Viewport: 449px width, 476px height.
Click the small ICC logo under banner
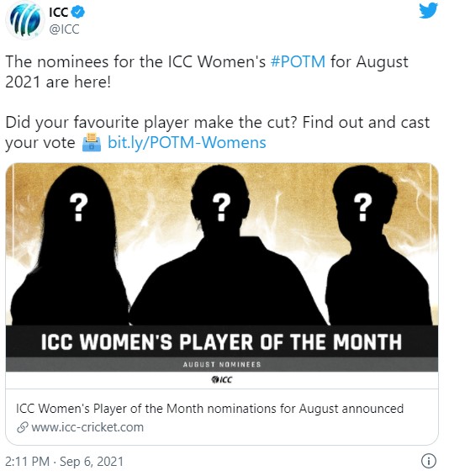[222, 379]
